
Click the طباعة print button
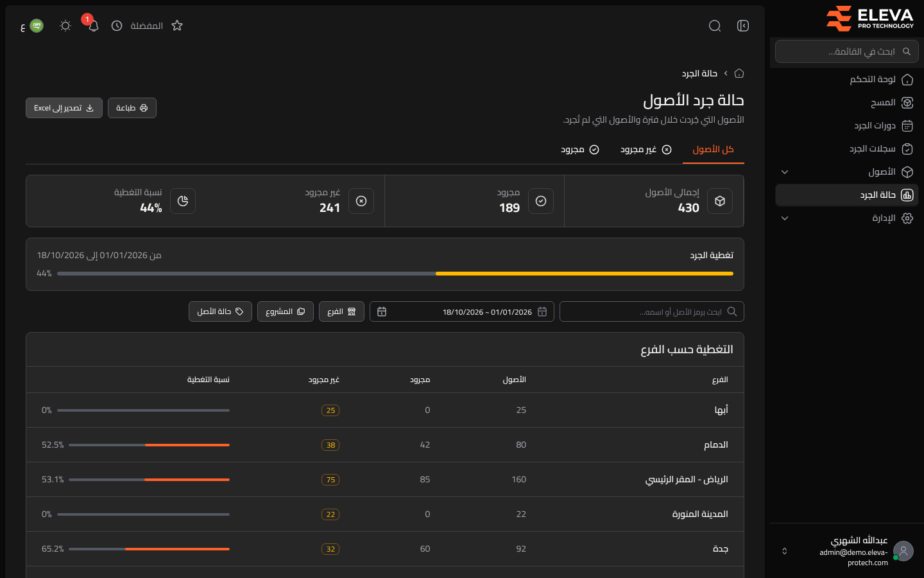tap(132, 108)
